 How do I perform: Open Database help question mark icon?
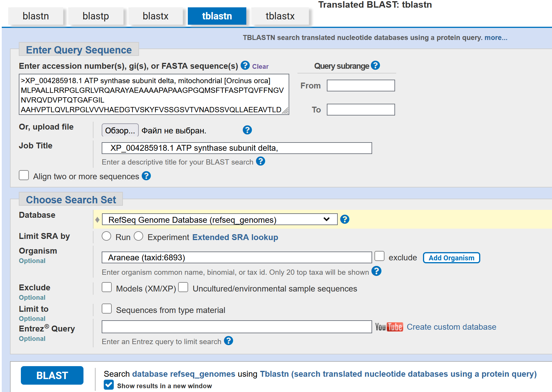click(x=344, y=219)
